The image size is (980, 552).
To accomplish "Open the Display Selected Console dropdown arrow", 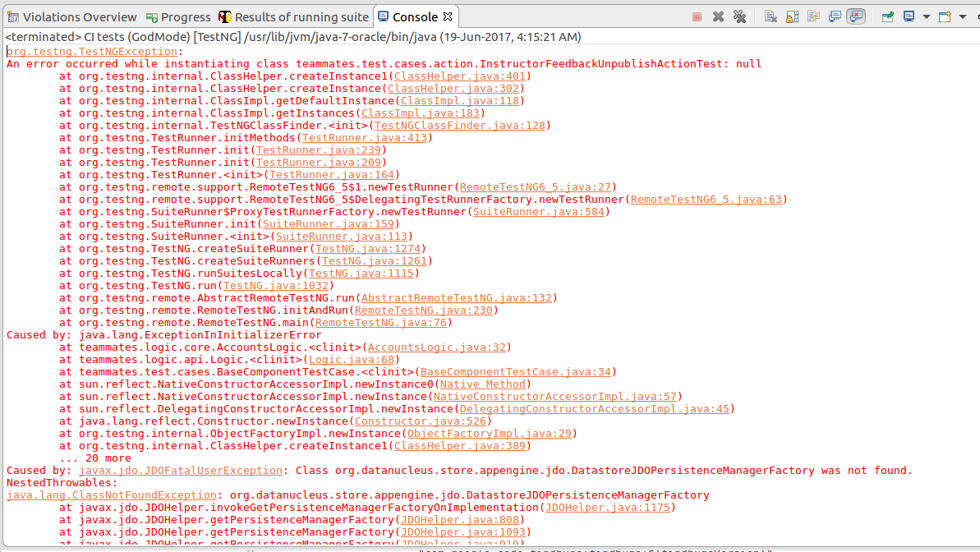I will click(x=927, y=17).
